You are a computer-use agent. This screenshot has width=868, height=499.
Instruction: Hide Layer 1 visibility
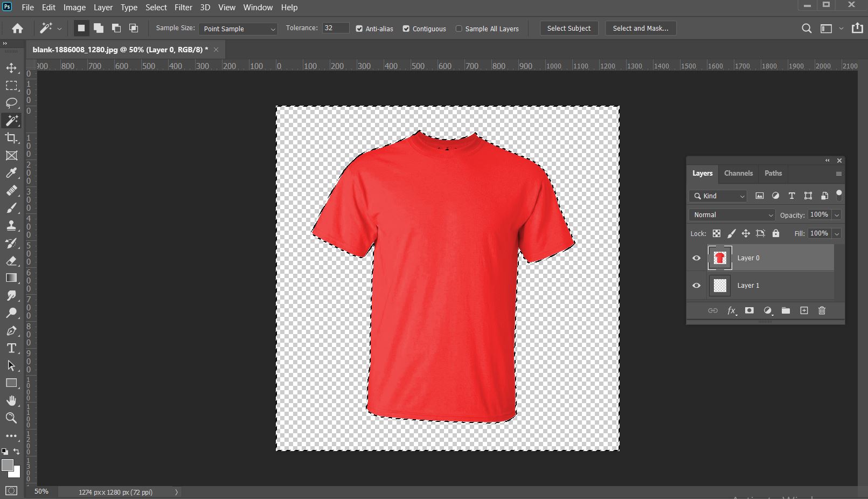(696, 286)
